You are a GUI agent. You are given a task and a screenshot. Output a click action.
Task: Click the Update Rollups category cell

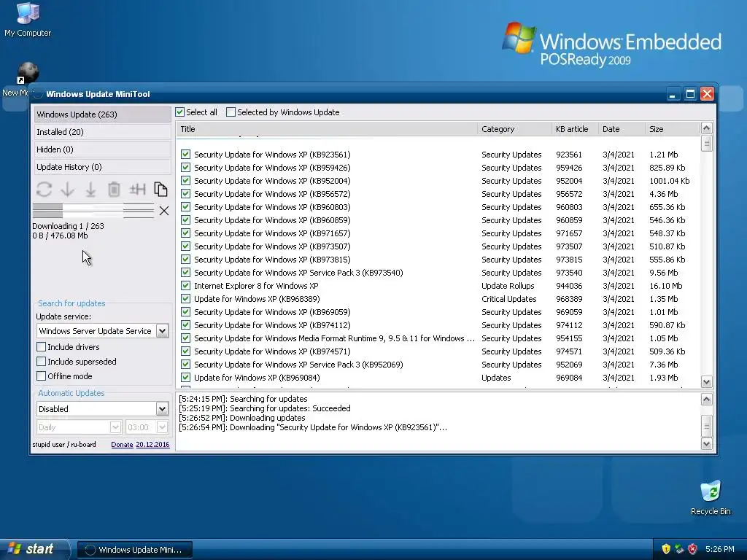coord(508,286)
